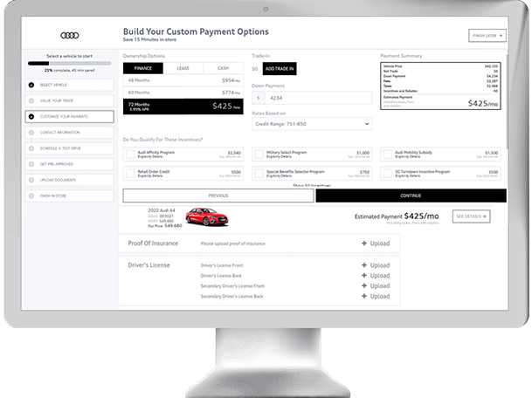Tick the Audi Mobility Subsidy checkbox
532x398 pixels.
click(x=387, y=154)
